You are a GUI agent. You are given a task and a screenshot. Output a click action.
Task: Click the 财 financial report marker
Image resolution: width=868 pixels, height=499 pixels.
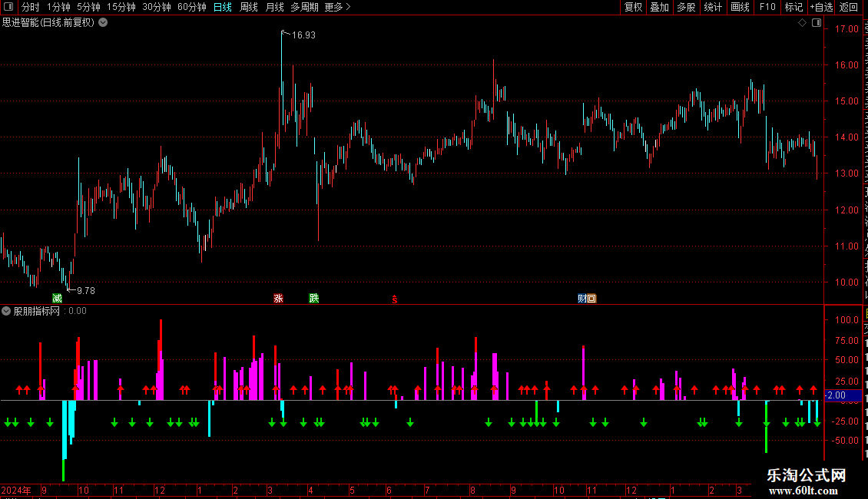click(581, 299)
